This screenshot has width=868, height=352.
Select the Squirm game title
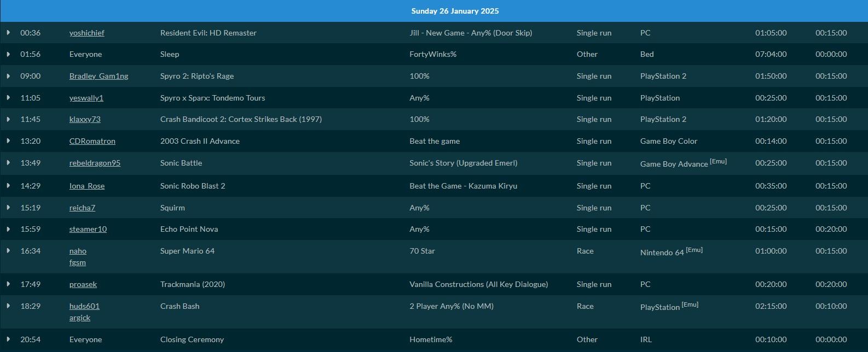pos(172,208)
